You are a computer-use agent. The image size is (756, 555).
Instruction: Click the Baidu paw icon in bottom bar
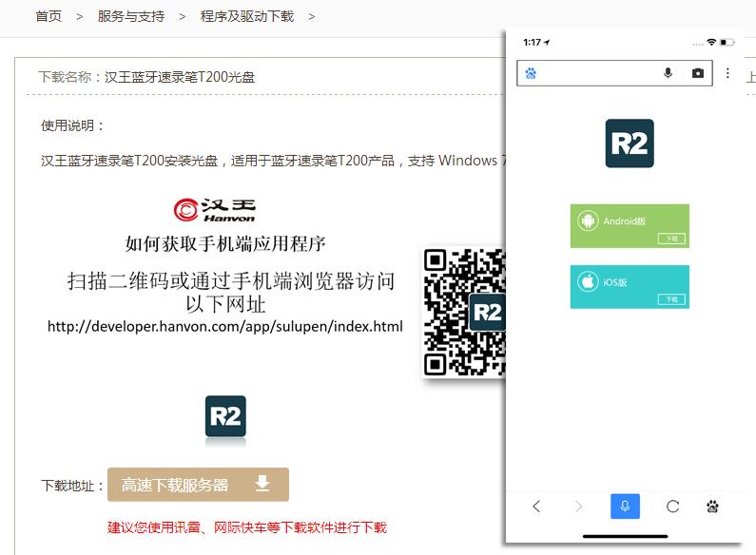tap(713, 507)
